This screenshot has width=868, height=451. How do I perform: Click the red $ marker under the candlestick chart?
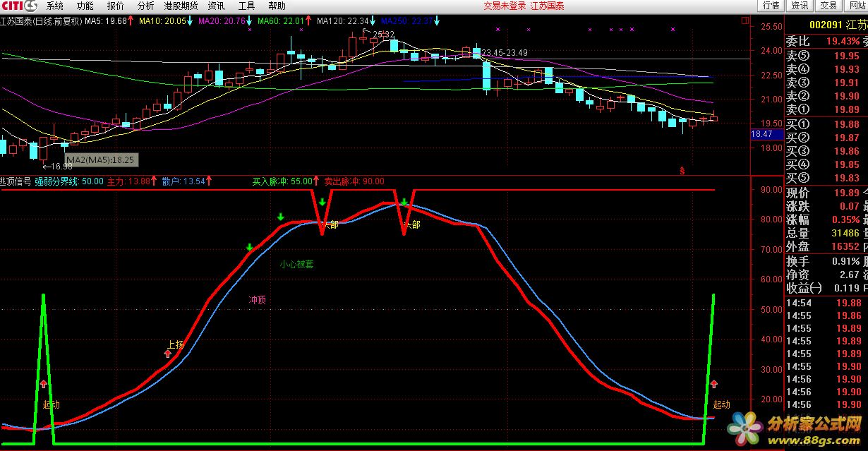pos(682,170)
